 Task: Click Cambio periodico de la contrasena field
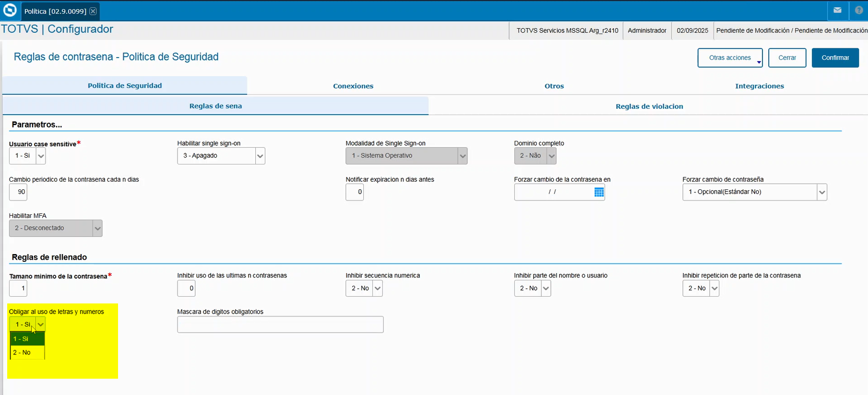point(18,192)
